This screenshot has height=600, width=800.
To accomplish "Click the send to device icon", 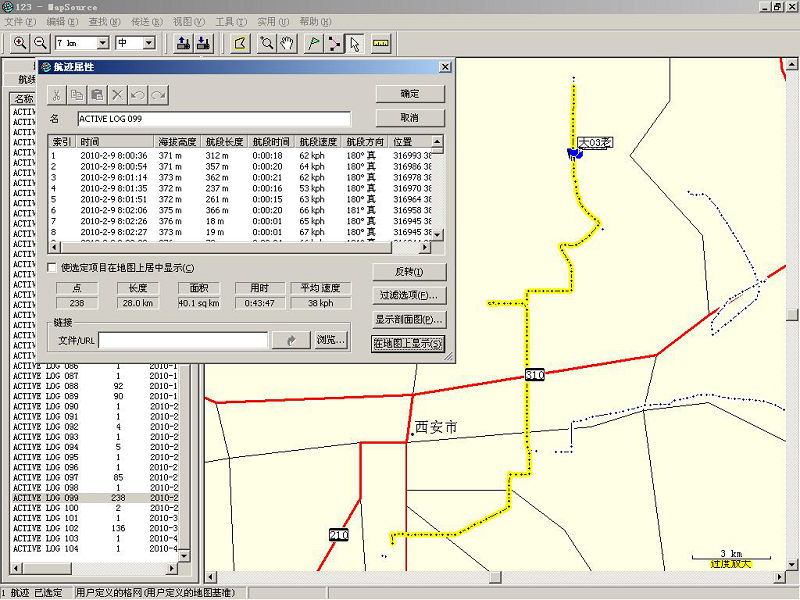I will pos(183,43).
